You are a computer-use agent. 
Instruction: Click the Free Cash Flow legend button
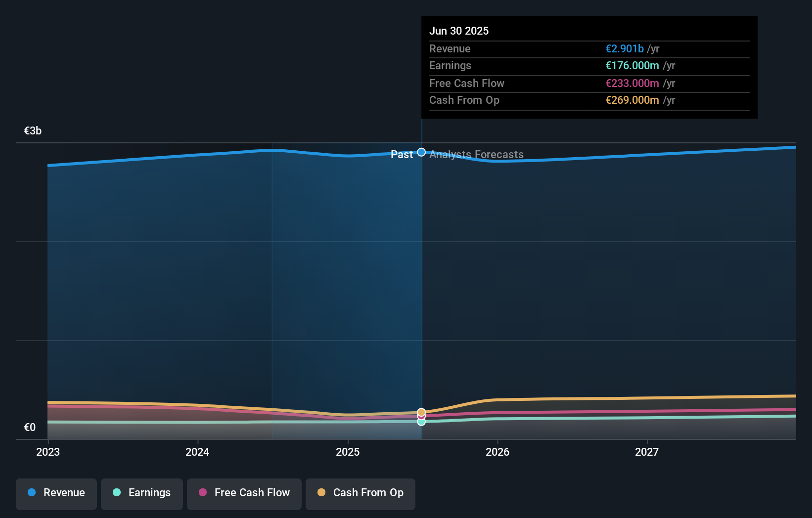click(244, 493)
